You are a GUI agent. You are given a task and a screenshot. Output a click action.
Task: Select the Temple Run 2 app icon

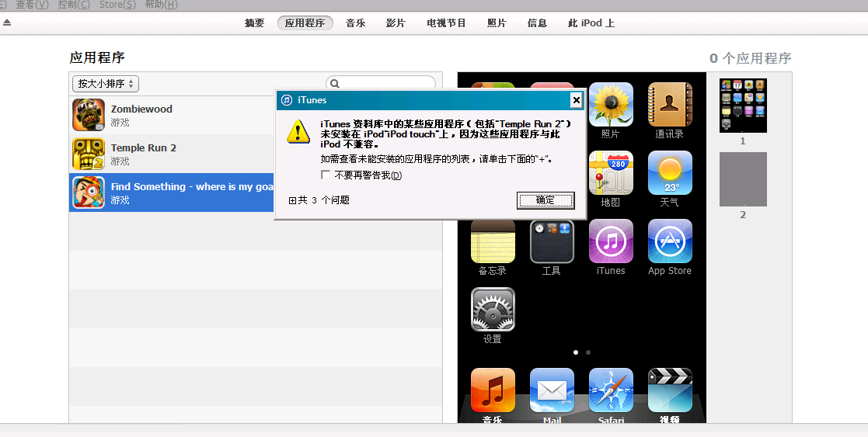89,154
